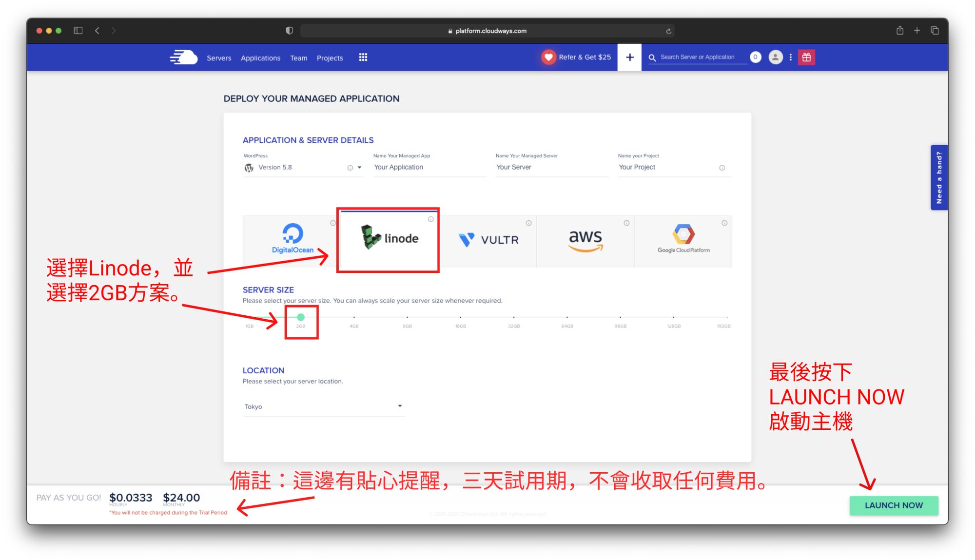Click the Your Application name field
975x560 pixels.
point(429,167)
